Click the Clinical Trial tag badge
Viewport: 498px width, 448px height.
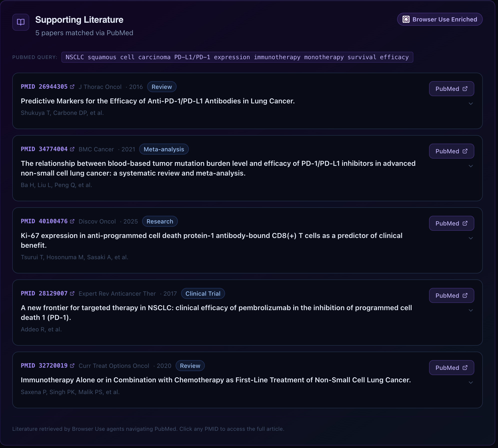click(203, 294)
